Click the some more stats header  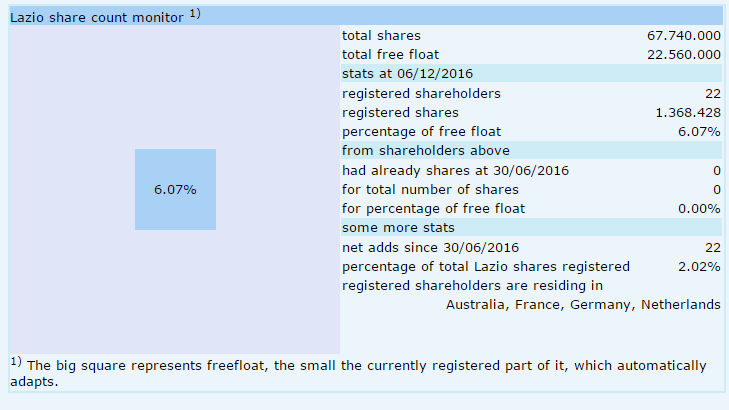coord(392,227)
